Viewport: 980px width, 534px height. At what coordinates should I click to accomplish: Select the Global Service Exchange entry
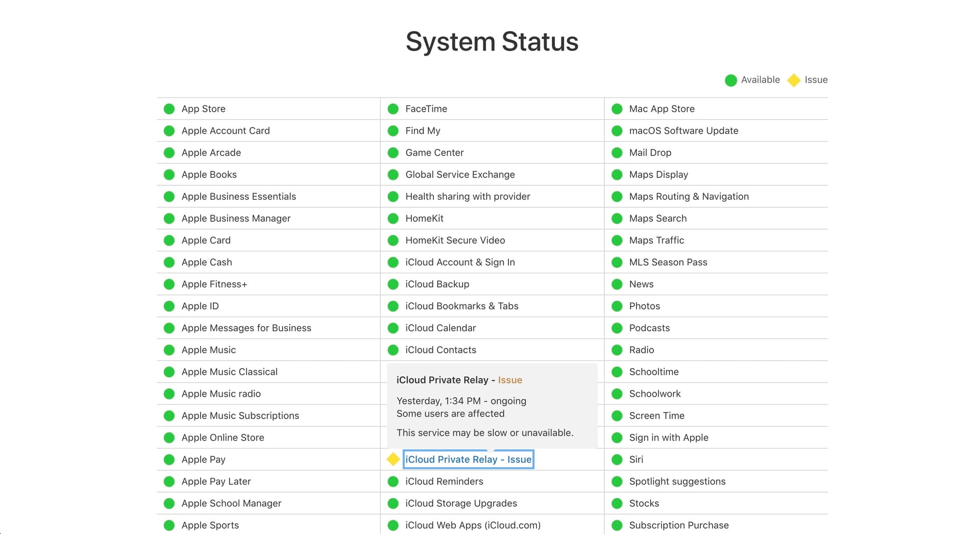coord(460,175)
